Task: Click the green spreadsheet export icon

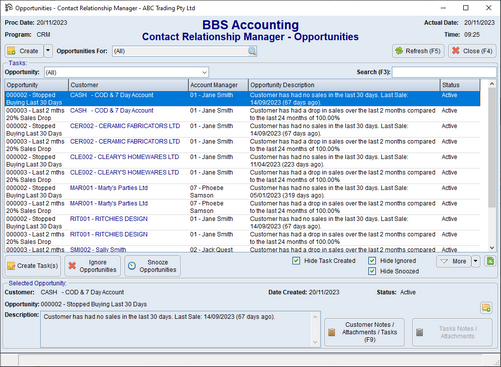Action: [490, 261]
